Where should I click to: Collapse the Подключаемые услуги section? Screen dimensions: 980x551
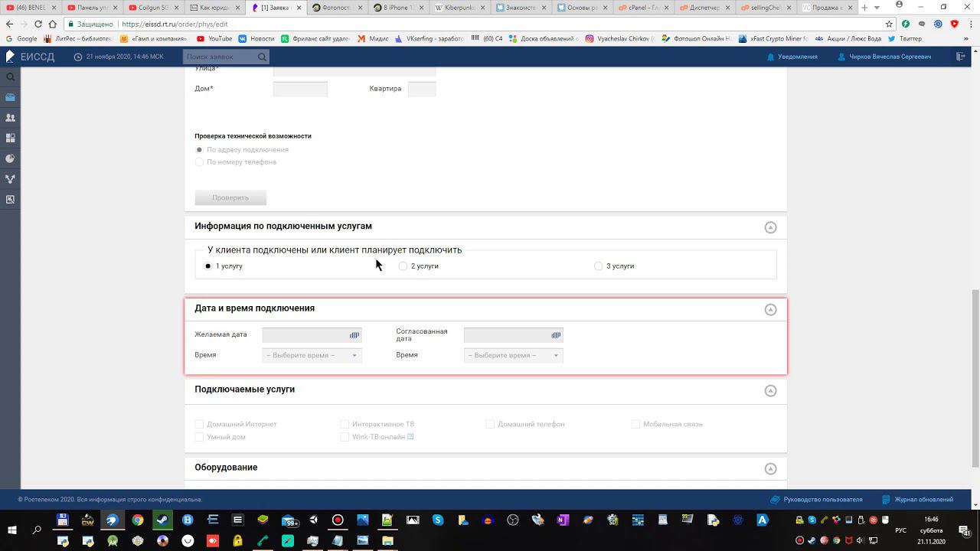(x=771, y=391)
